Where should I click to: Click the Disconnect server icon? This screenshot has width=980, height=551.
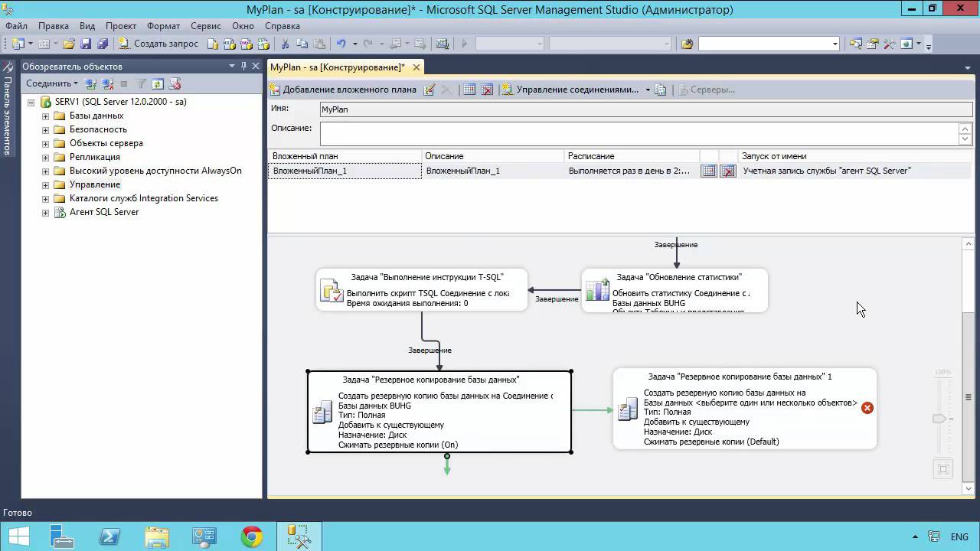107,83
